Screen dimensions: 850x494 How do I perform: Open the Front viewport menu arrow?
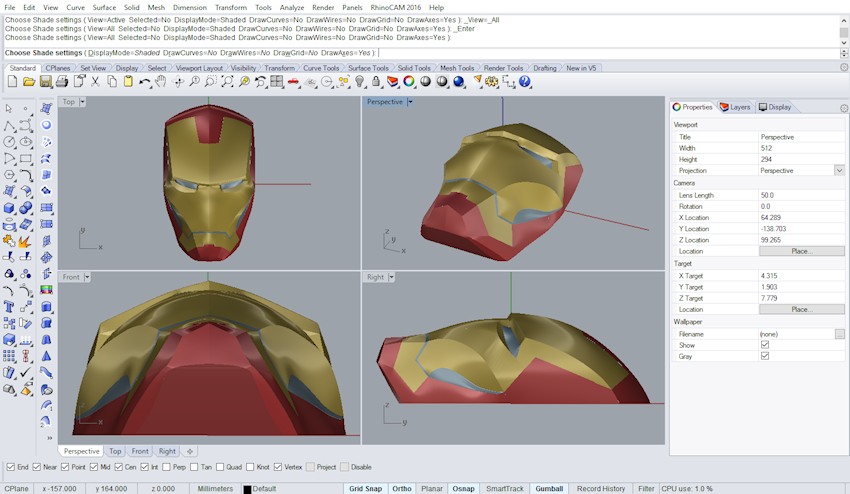coord(87,277)
